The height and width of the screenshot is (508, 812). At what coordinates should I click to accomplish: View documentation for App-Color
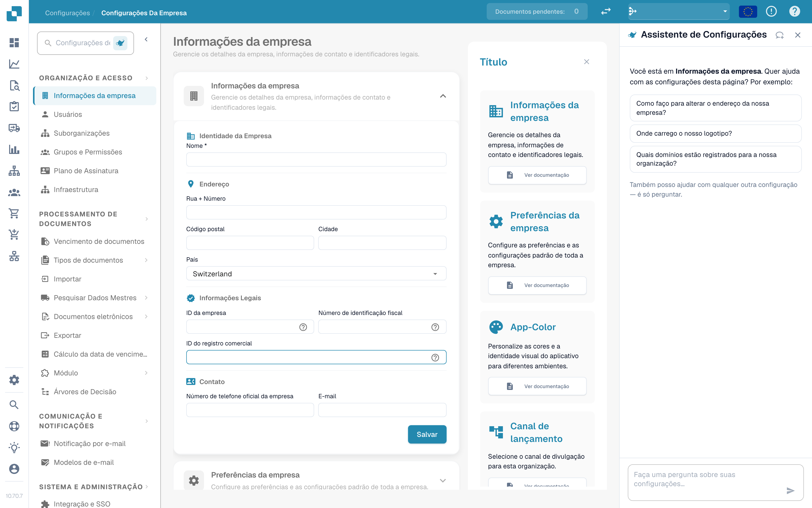point(537,386)
